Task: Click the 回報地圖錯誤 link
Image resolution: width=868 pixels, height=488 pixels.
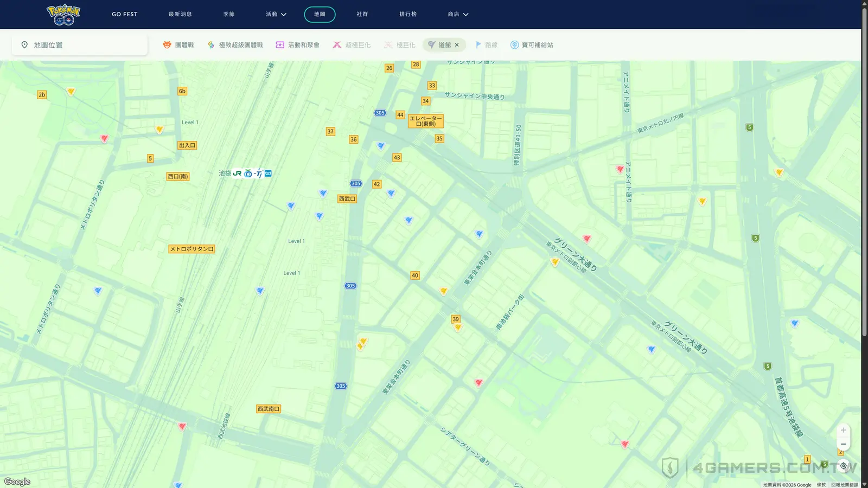Action: coord(845,485)
